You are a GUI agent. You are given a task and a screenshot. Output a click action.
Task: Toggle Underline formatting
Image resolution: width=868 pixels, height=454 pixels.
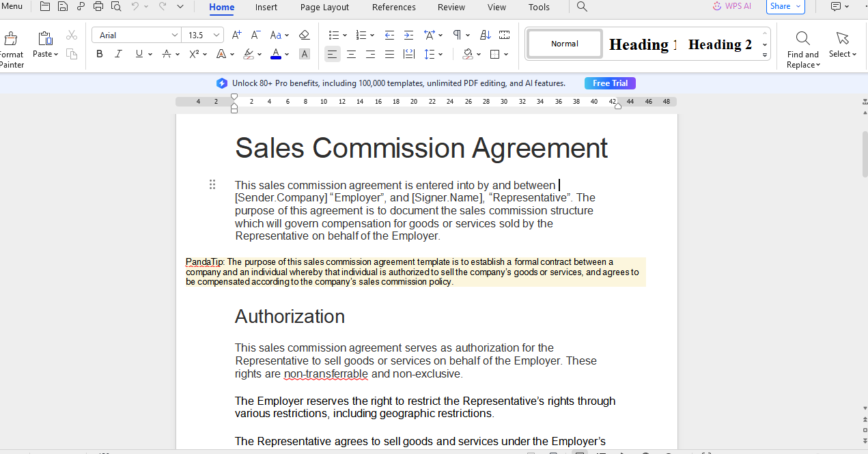pos(139,54)
